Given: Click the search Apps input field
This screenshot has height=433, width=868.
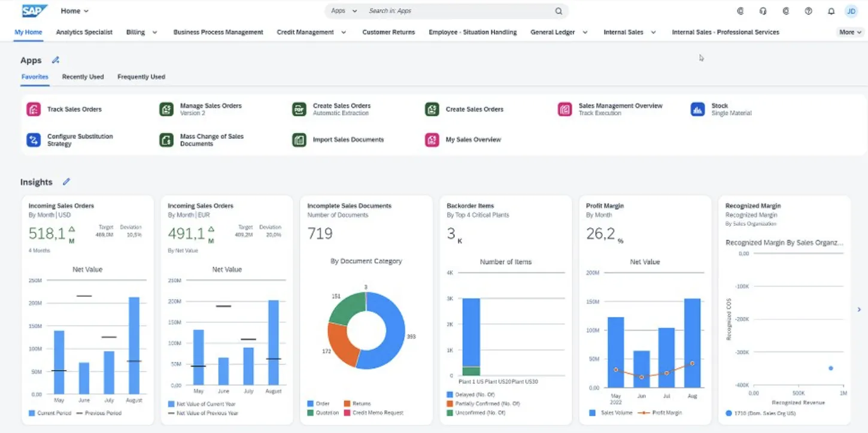Looking at the screenshot, I should (443, 11).
